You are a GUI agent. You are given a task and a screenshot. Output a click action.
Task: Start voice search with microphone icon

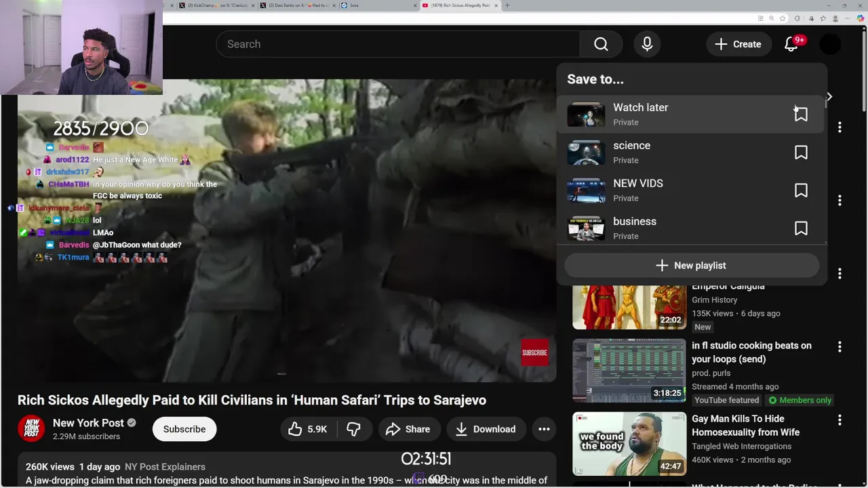[647, 44]
